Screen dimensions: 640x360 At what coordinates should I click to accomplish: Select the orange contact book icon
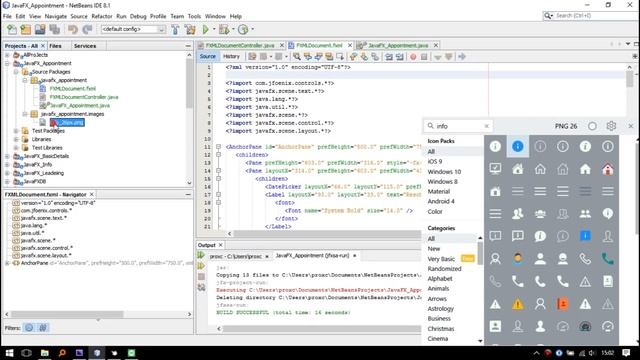tap(562, 304)
